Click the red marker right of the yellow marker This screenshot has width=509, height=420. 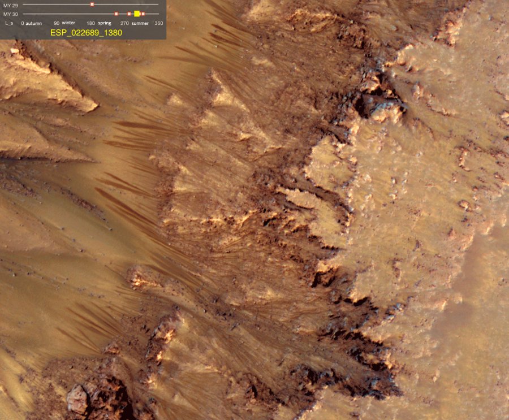click(x=143, y=13)
